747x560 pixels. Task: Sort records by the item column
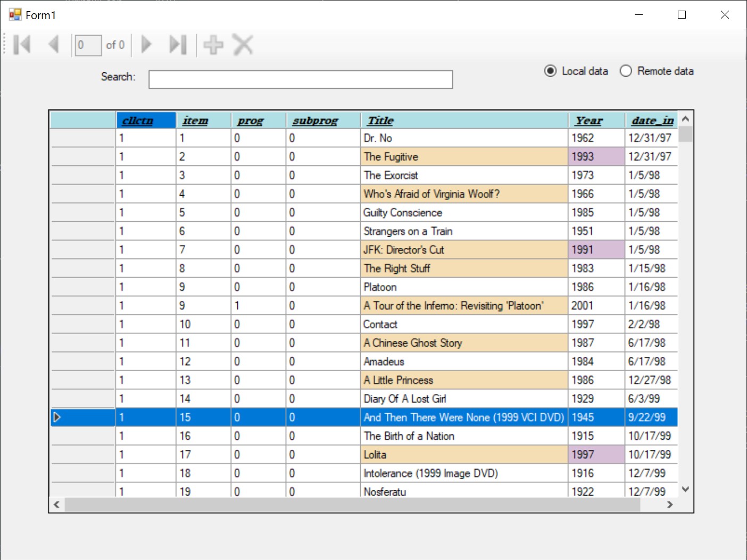click(195, 120)
